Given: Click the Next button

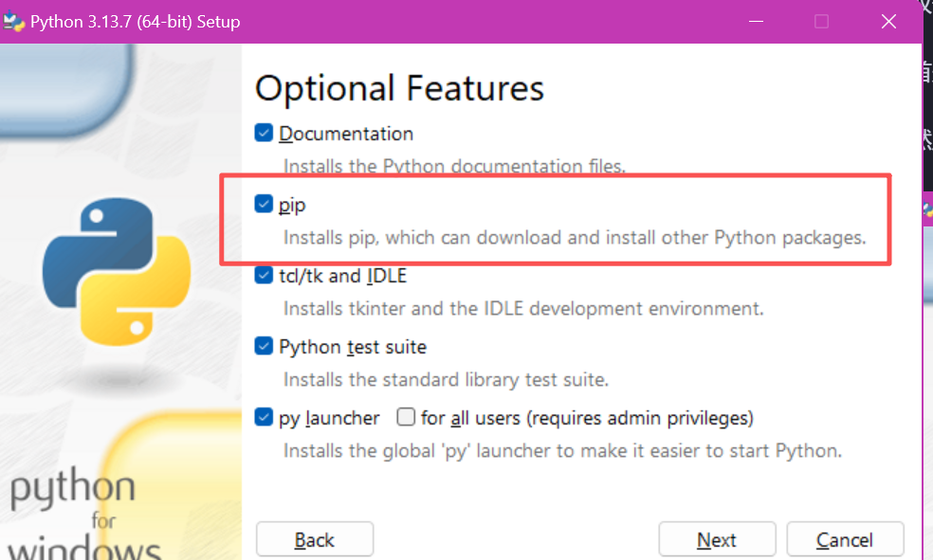Looking at the screenshot, I should pos(717,540).
